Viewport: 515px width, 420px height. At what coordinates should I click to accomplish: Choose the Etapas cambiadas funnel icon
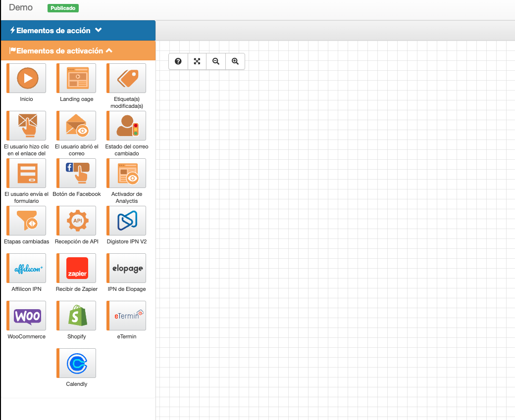[x=26, y=221]
